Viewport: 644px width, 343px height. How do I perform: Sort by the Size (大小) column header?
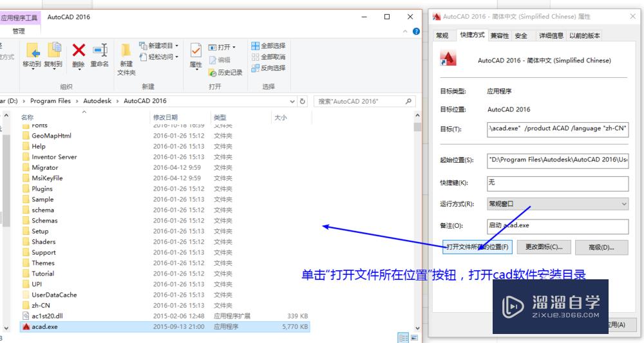tap(281, 117)
